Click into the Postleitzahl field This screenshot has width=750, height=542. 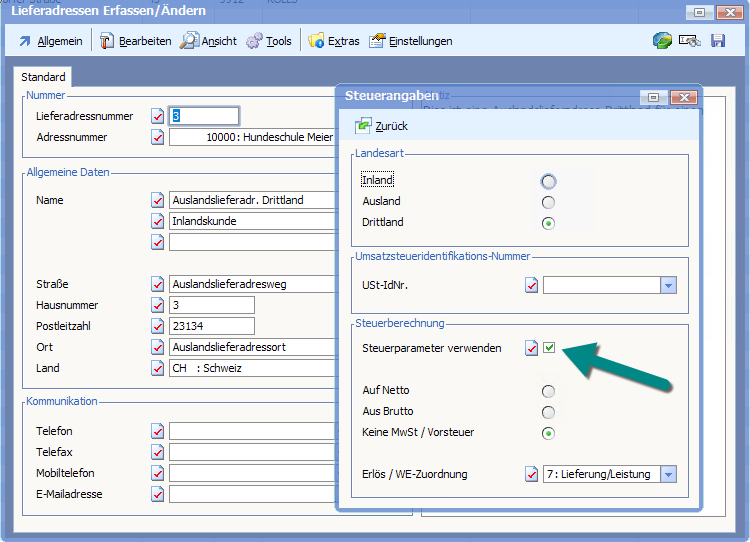coord(212,326)
